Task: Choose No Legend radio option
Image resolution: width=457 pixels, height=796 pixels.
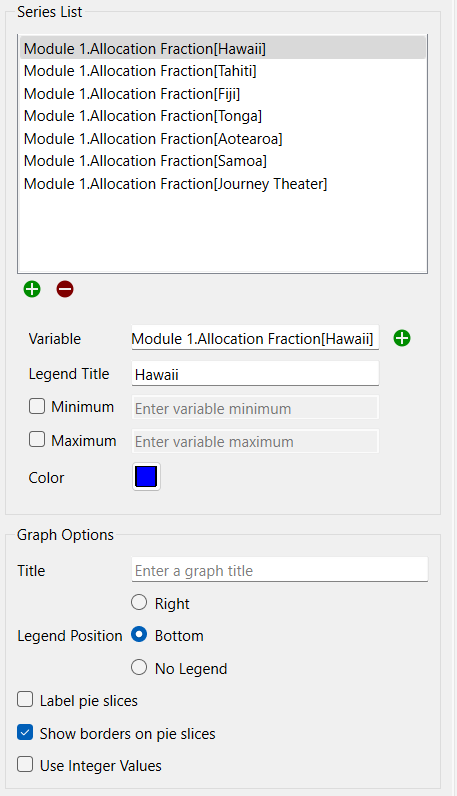Action: [x=139, y=668]
